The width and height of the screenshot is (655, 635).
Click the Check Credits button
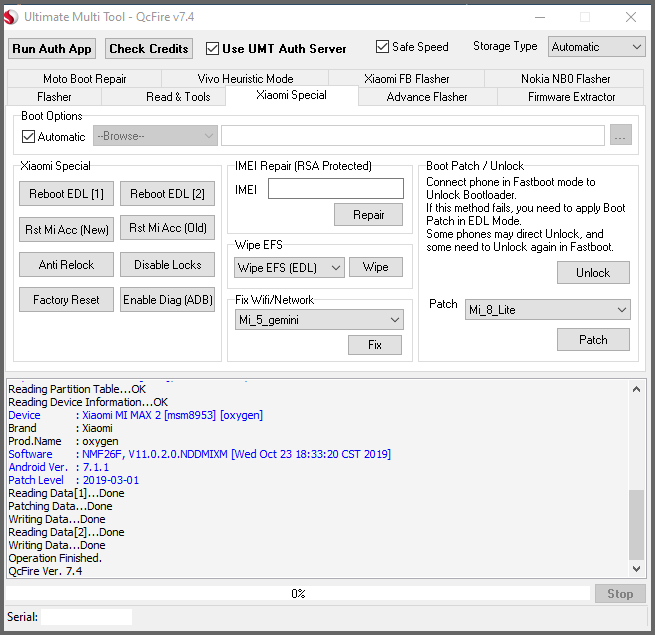tap(149, 49)
